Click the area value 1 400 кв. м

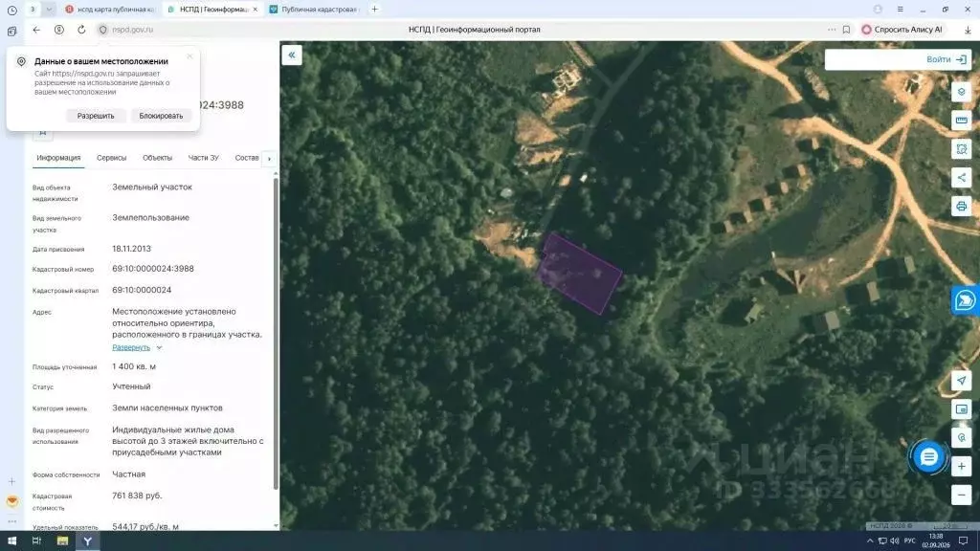coord(134,366)
